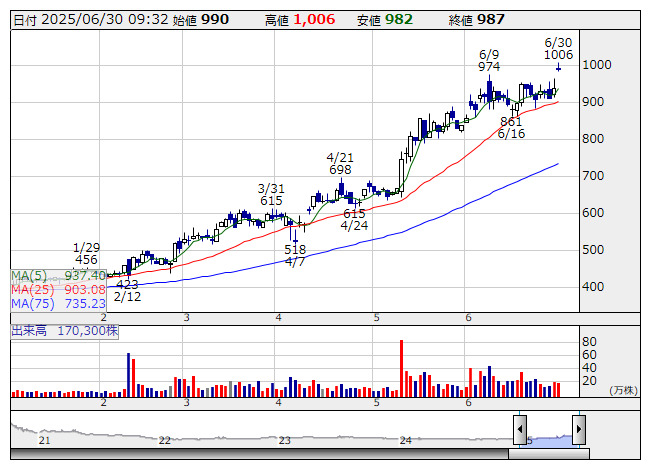Click the 6/9 974 peak label
Viewport: 653px width, 470px height.
click(489, 60)
